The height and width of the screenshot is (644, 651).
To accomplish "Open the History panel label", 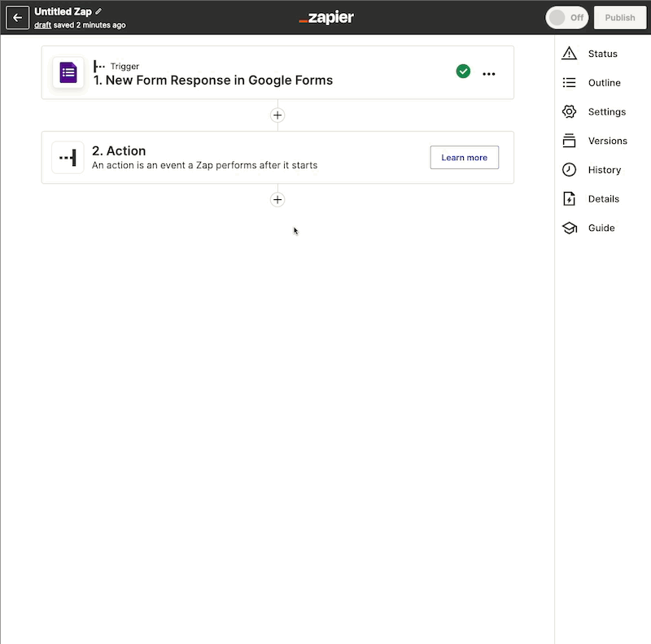I will pyautogui.click(x=605, y=170).
